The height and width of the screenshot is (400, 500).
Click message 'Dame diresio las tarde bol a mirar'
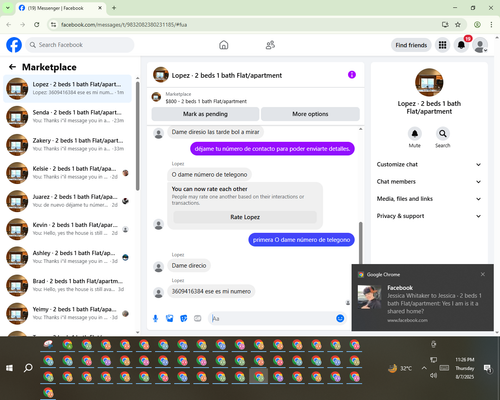[x=215, y=132]
